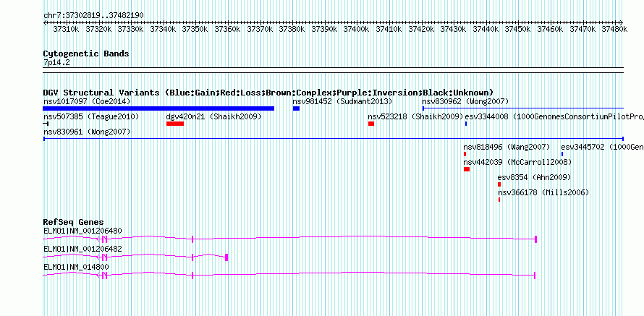Click the last exon of ELMO1 NM_001206482

(226, 257)
